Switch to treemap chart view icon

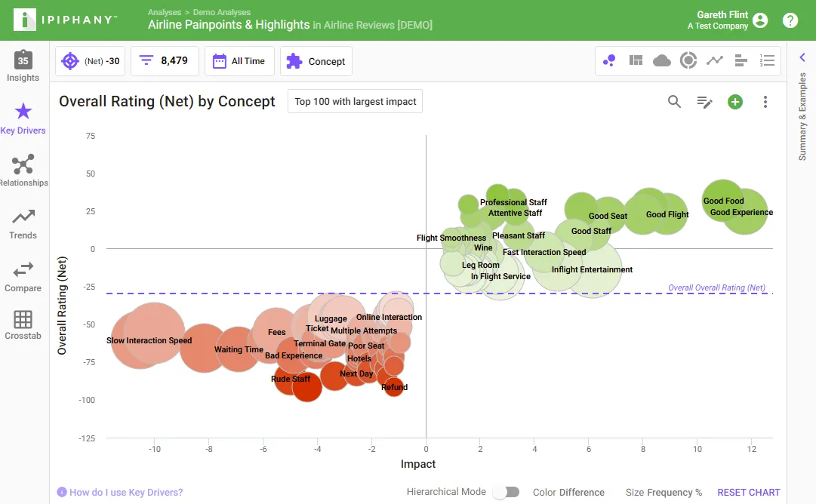pos(636,61)
